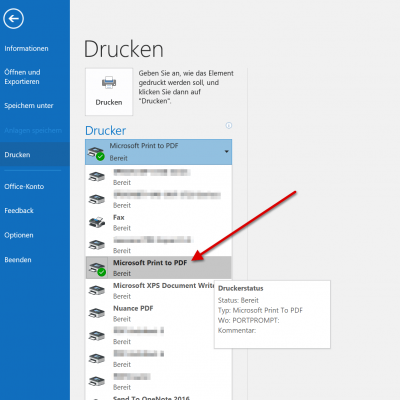The image size is (400, 400).
Task: Click the printer icon in selected combo box
Action: point(96,153)
